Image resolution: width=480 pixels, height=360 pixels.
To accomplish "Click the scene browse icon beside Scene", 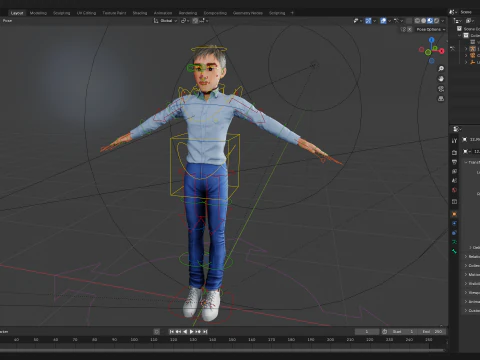I will [x=452, y=12].
